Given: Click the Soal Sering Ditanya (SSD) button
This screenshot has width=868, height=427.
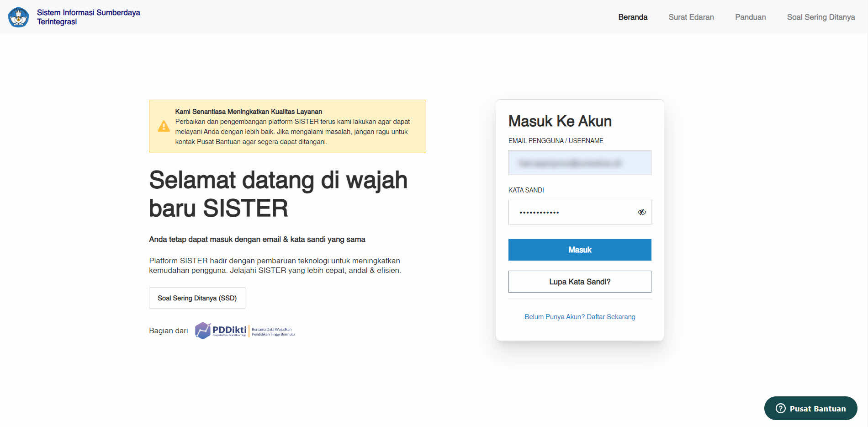Looking at the screenshot, I should 197,298.
